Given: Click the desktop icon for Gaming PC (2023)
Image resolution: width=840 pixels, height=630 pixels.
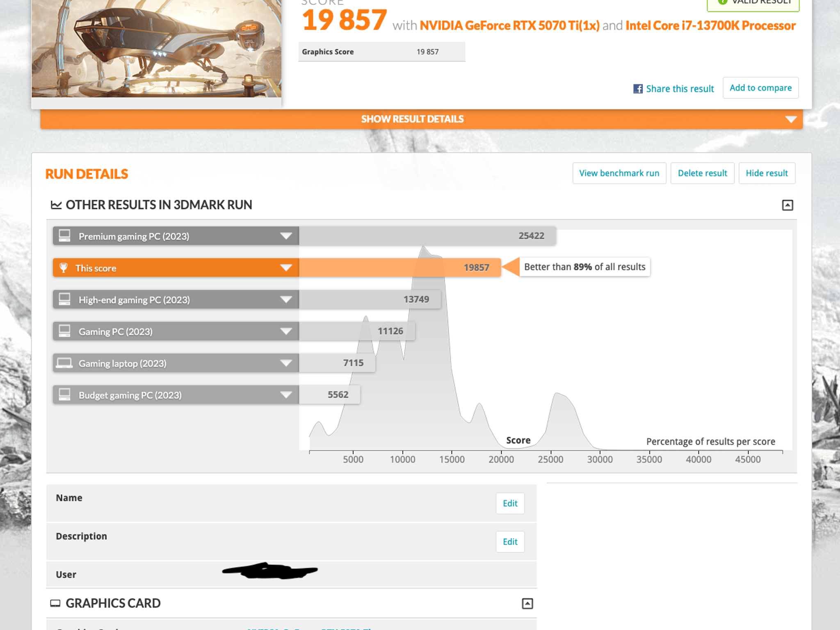Looking at the screenshot, I should tap(64, 331).
